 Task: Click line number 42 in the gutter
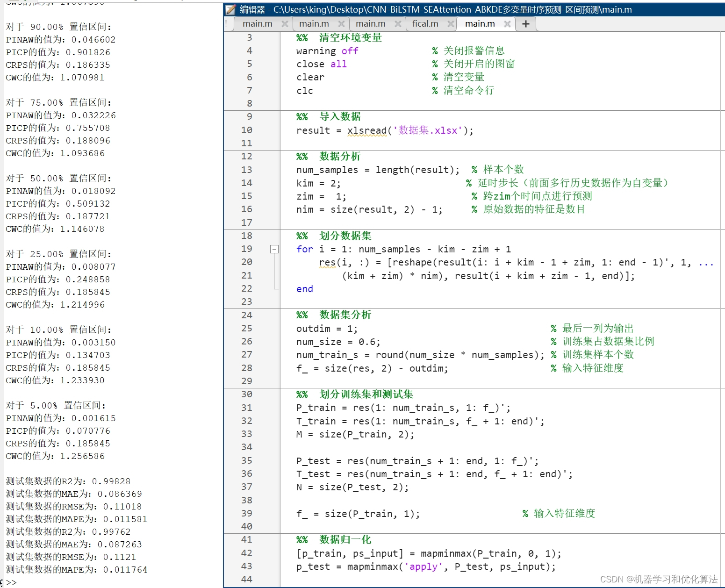pos(247,553)
